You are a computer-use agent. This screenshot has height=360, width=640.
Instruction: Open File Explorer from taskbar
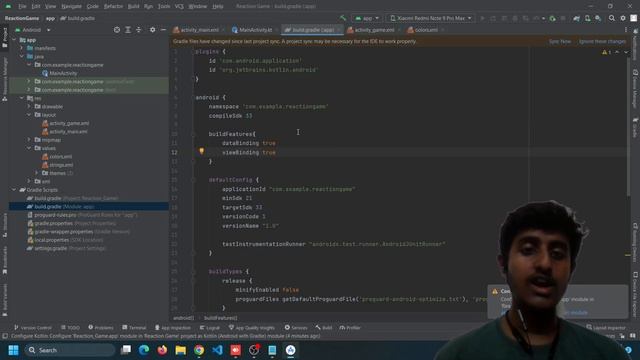pyautogui.click(x=181, y=350)
